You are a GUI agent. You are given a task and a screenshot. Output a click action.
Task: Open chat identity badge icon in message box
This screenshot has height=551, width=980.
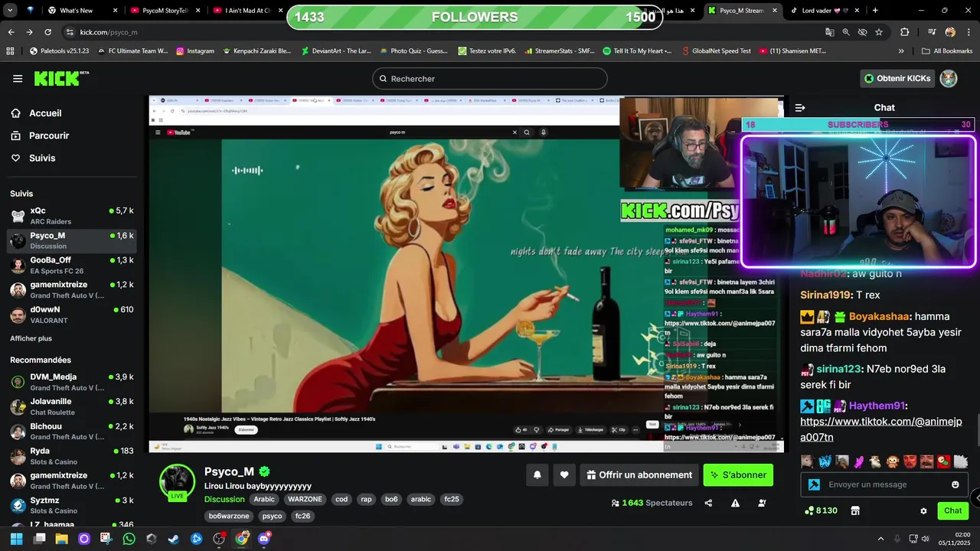pos(814,484)
